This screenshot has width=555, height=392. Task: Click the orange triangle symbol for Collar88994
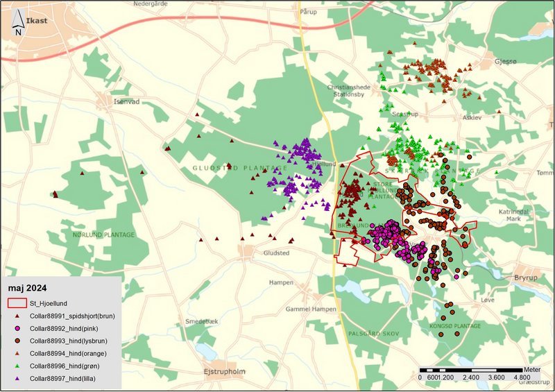point(17,353)
